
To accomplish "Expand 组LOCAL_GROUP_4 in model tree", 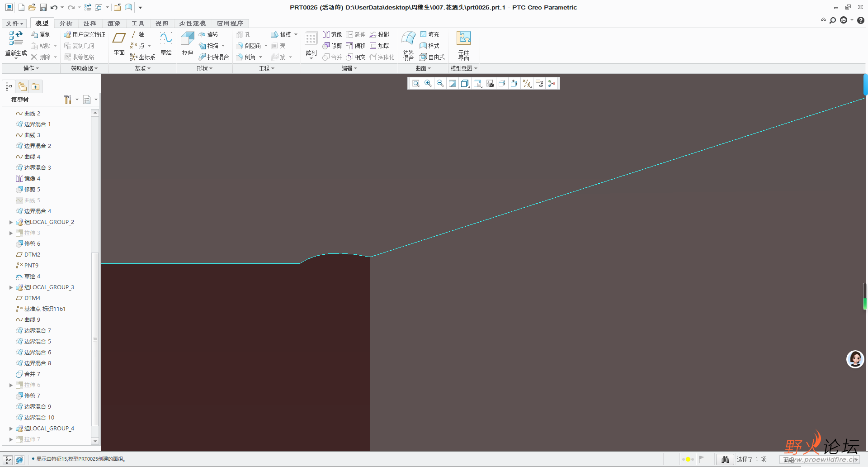I will [x=11, y=429].
